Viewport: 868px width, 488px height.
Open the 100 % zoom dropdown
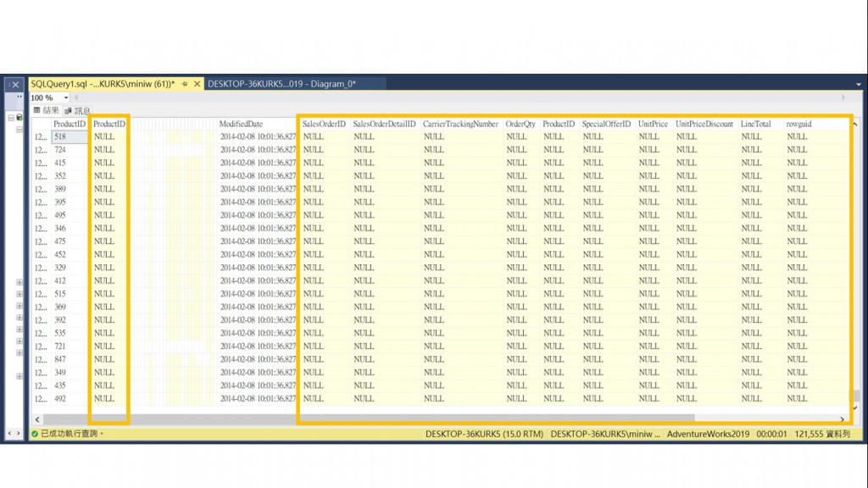(66, 98)
